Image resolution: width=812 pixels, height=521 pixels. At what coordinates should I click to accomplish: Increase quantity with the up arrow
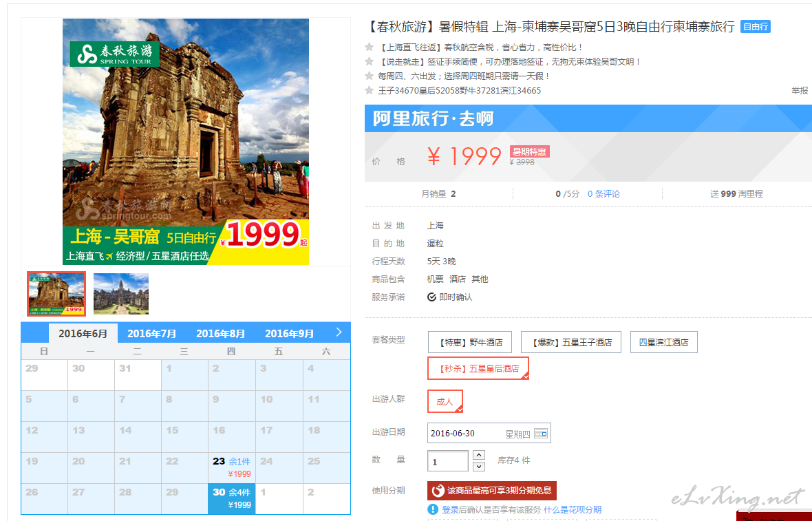[479, 455]
